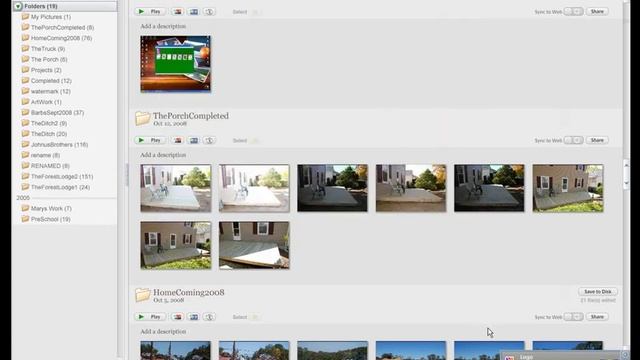Create movie presentation icon in topmost section
The width and height of the screenshot is (640, 360).
click(x=194, y=11)
